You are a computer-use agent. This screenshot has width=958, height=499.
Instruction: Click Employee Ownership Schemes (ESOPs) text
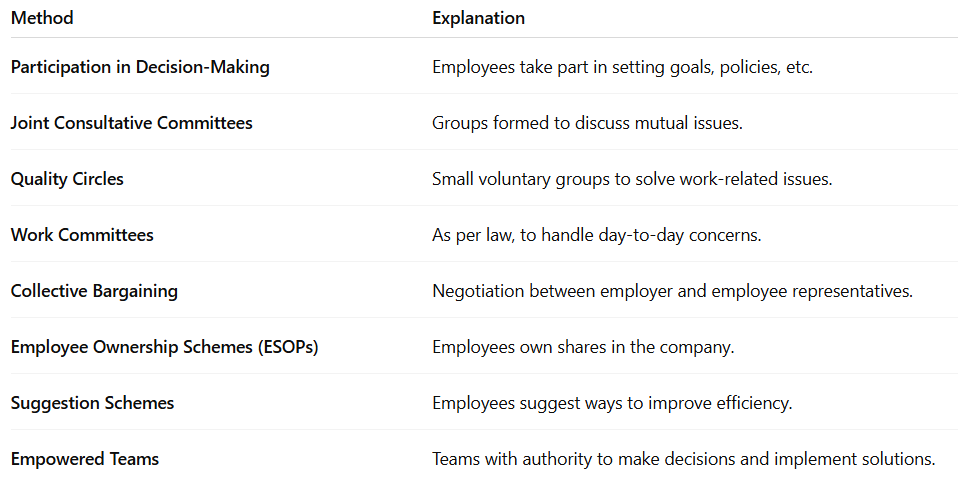click(165, 347)
